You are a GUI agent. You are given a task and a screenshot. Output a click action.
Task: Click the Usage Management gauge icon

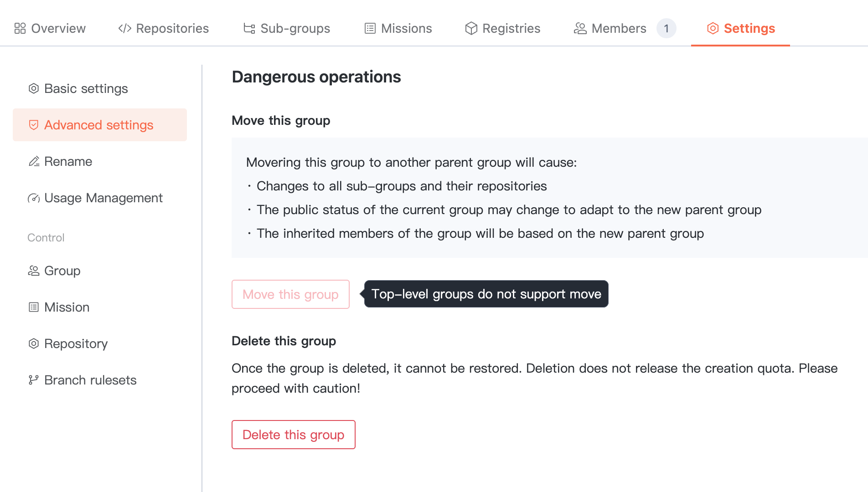pos(34,198)
